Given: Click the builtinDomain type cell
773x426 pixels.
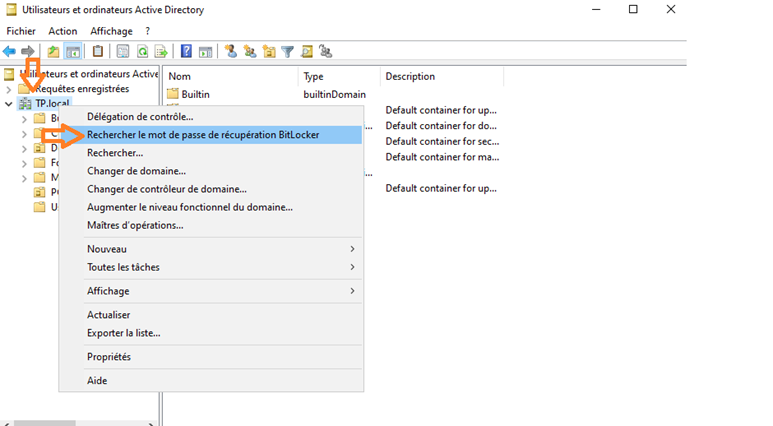Looking at the screenshot, I should click(334, 94).
